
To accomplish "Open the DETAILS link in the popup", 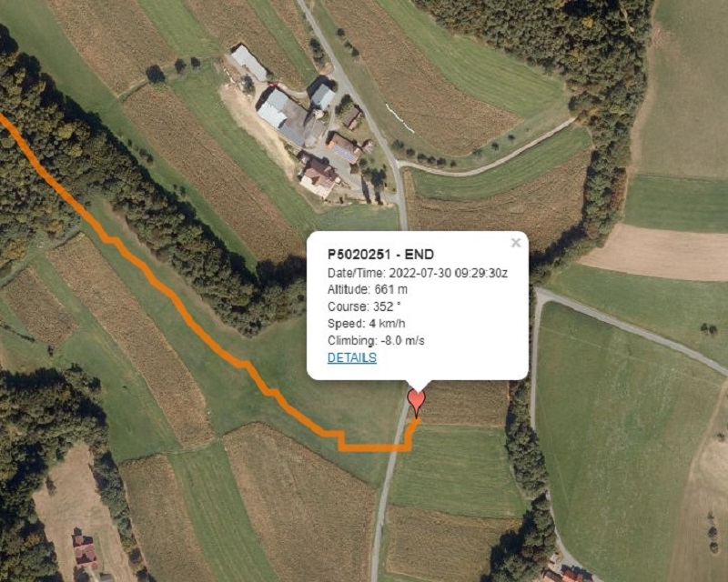I will point(352,357).
